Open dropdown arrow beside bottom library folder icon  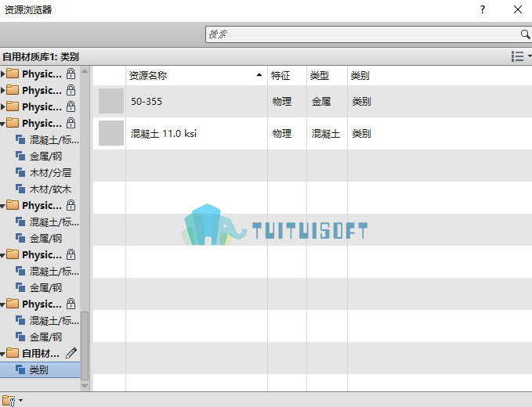coord(20,400)
